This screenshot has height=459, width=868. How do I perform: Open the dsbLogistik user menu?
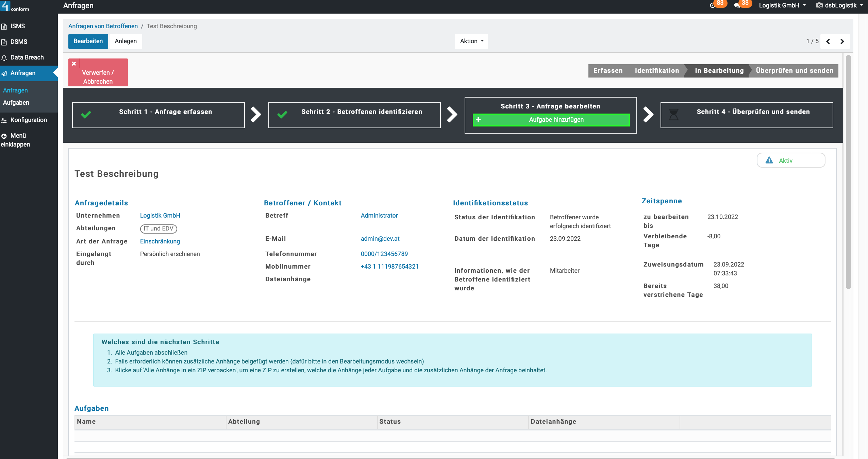[x=839, y=5]
